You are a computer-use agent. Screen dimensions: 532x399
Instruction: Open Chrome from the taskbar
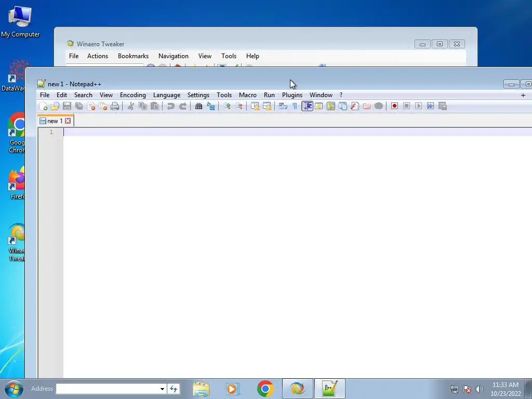coord(265,389)
